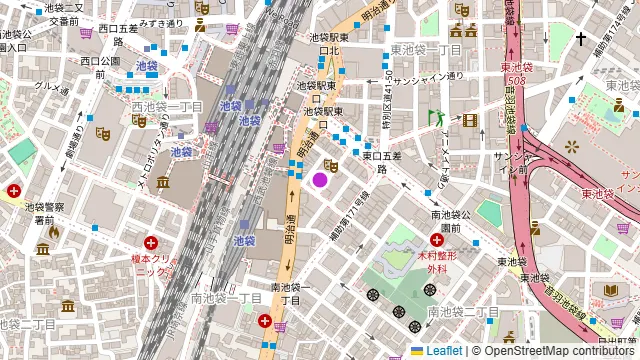Click the 劇場通り street label
This screenshot has width=640, height=360.
(74, 141)
